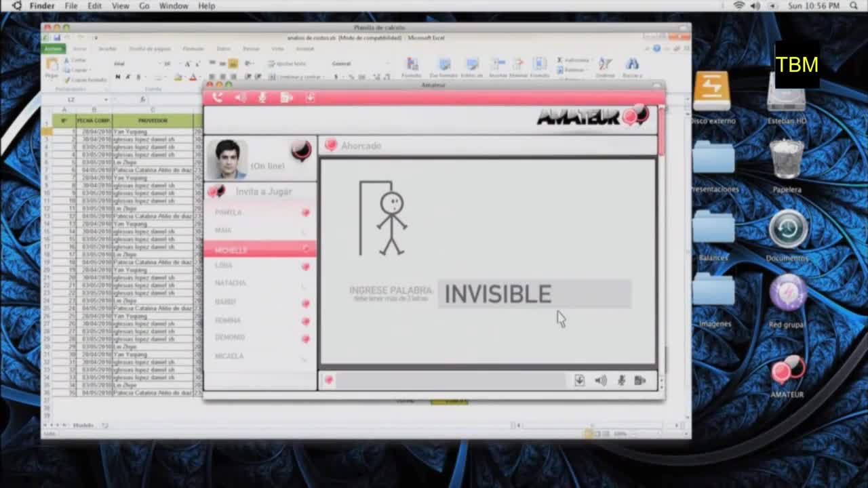Open the AMATEUR app icon on the desktop
The height and width of the screenshot is (488, 868).
(787, 371)
